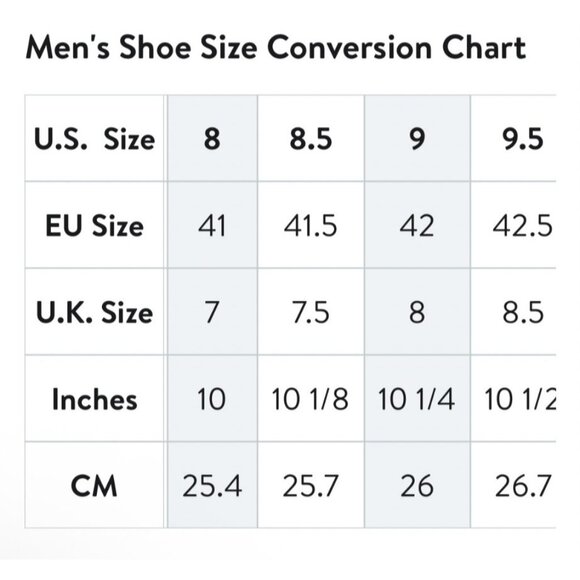The height and width of the screenshot is (580, 580).
Task: Click the 25.7 CM cell
Action: click(x=311, y=485)
